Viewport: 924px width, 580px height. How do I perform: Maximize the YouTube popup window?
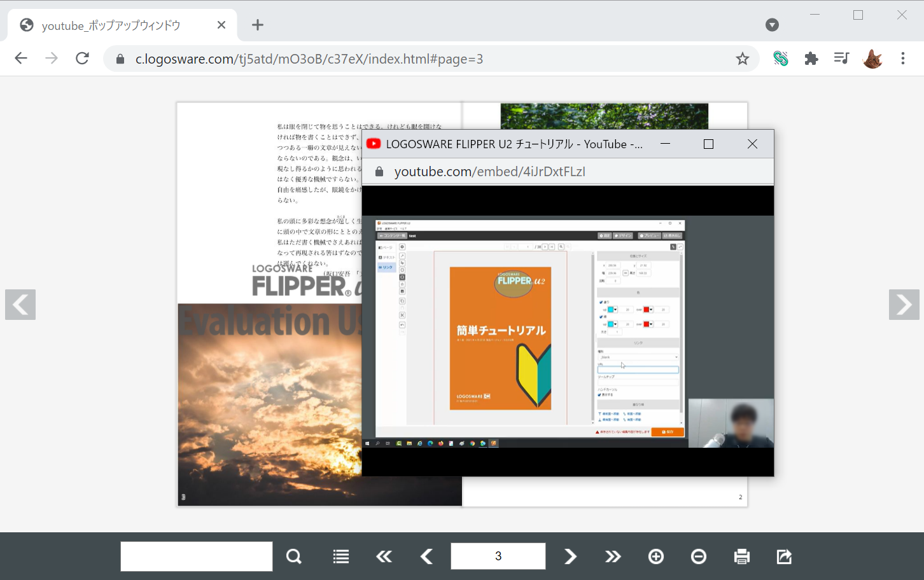[708, 144]
